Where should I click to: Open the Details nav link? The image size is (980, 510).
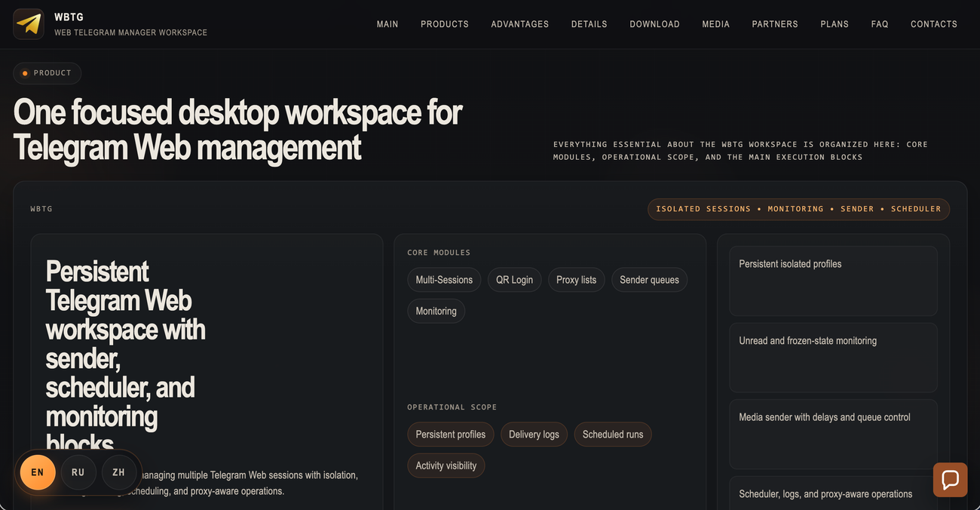(590, 24)
